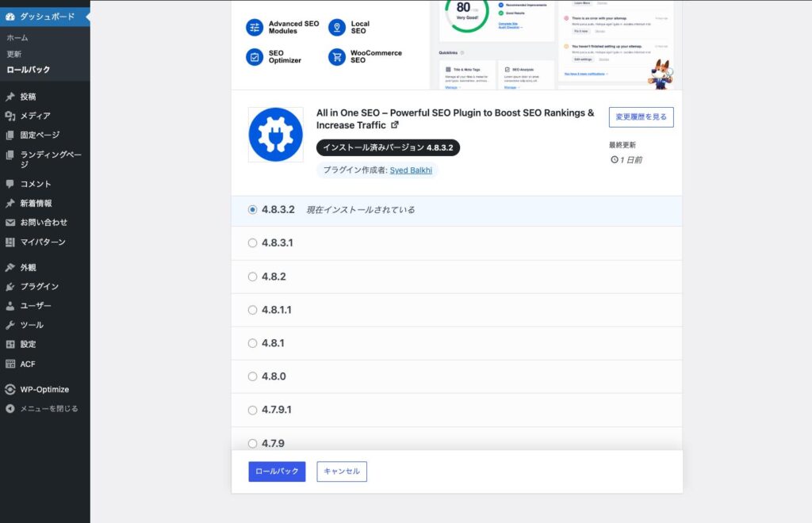This screenshot has height=523, width=812.
Task: Click the clock icon by 1 日前
Action: tap(615, 160)
